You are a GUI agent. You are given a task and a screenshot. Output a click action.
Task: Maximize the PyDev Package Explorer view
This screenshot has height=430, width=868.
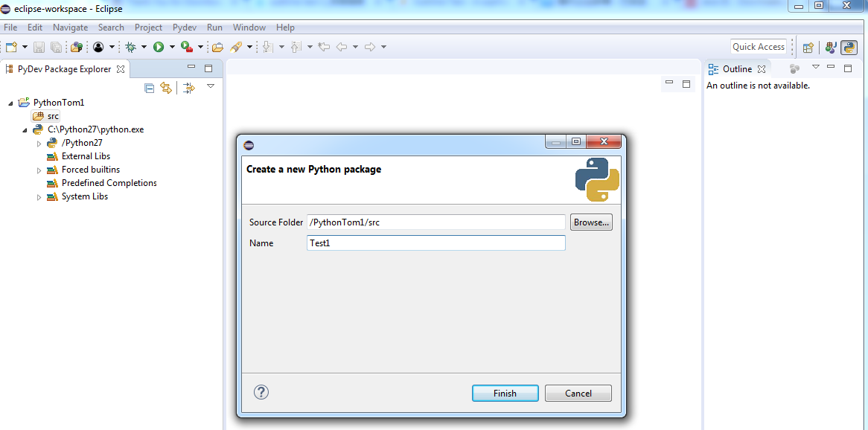point(208,68)
